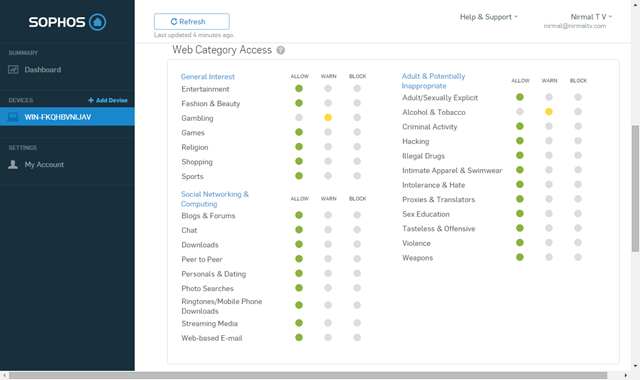Open My Account settings

tap(44, 164)
